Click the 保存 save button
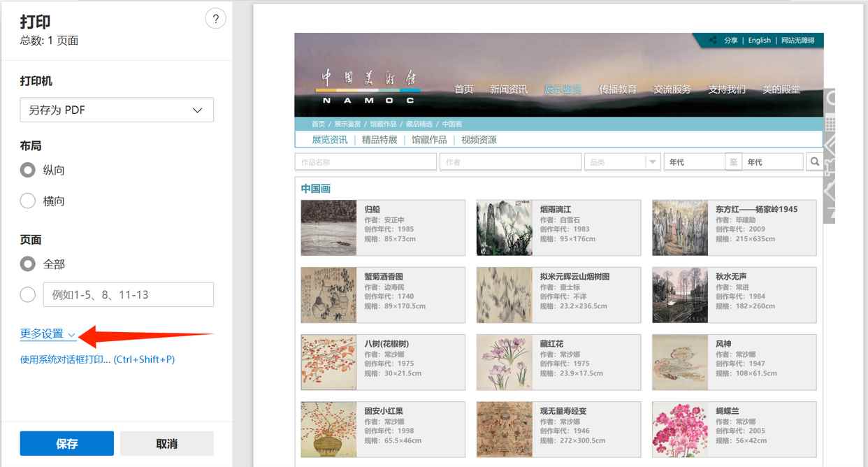868x467 pixels. tap(66, 444)
